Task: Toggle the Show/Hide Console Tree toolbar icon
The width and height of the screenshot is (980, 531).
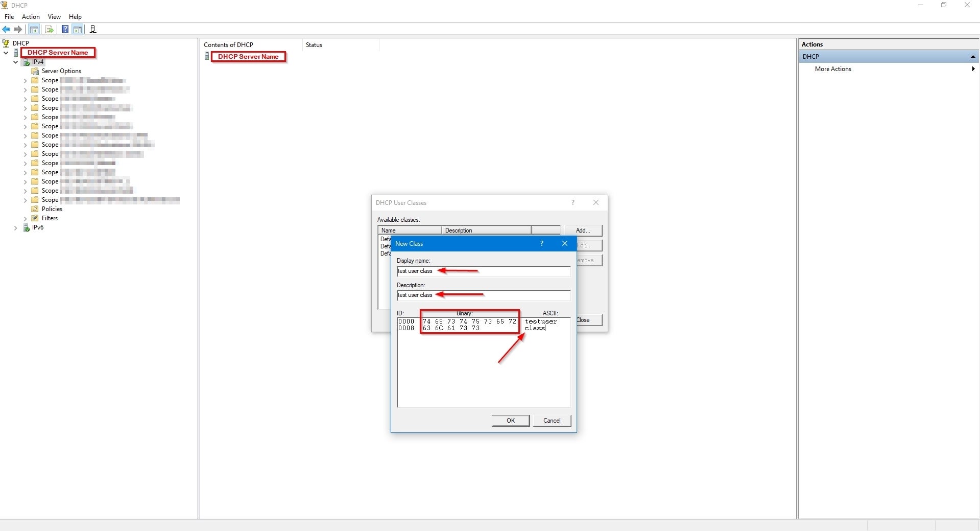Action: pos(34,29)
